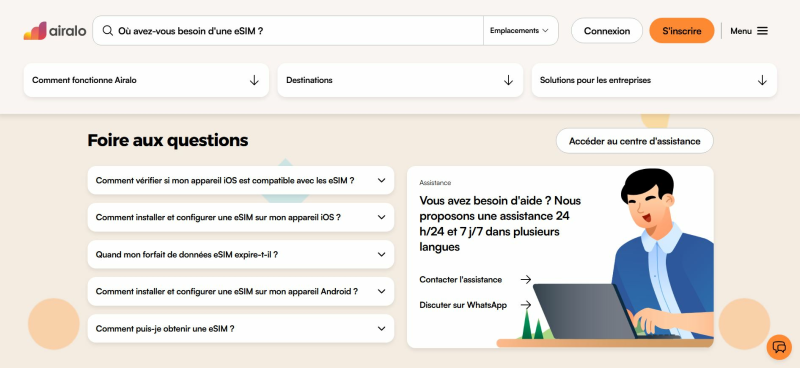Click the Vous avez besoin d'aide text

500,224
